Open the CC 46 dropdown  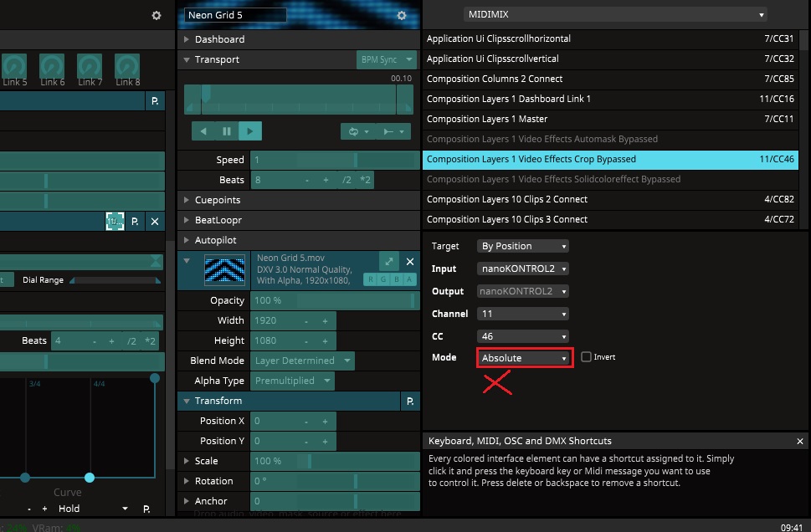tap(523, 336)
